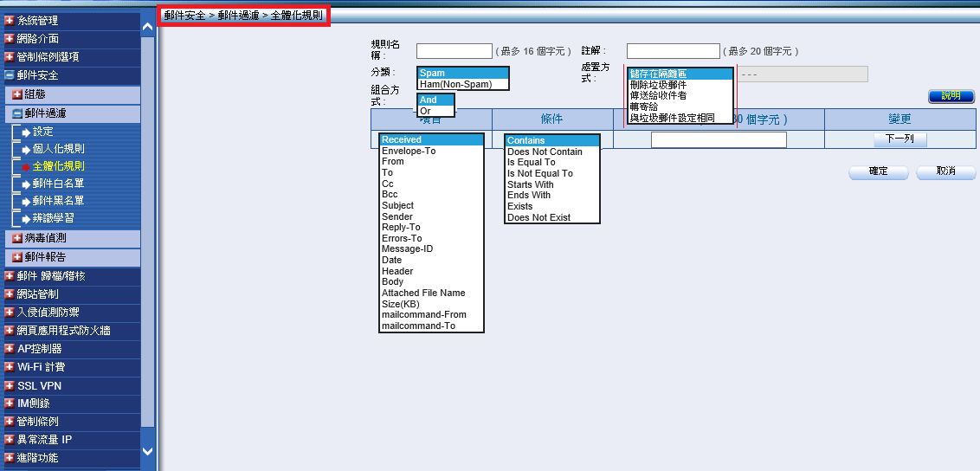
Task: Confirm with the 確定 button
Action: coord(879,171)
